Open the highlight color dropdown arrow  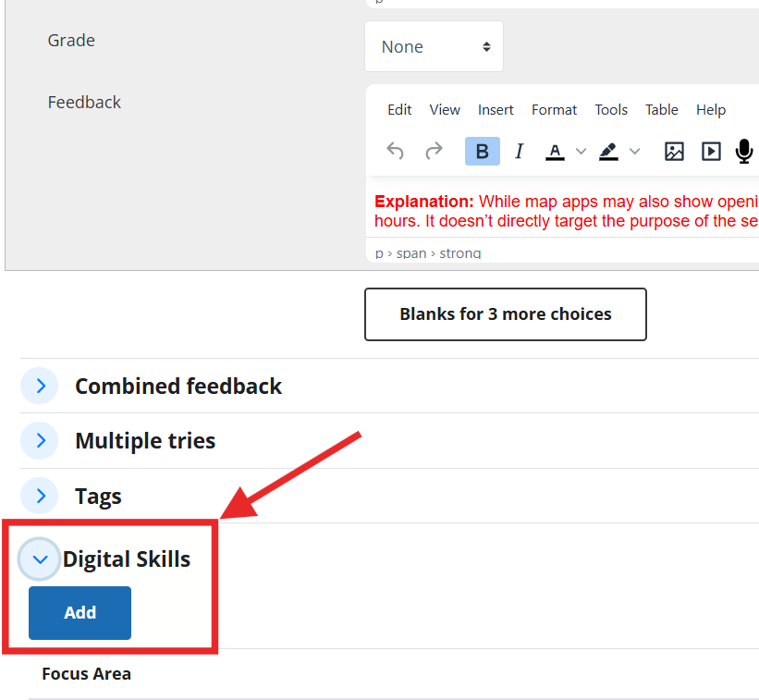pyautogui.click(x=634, y=152)
